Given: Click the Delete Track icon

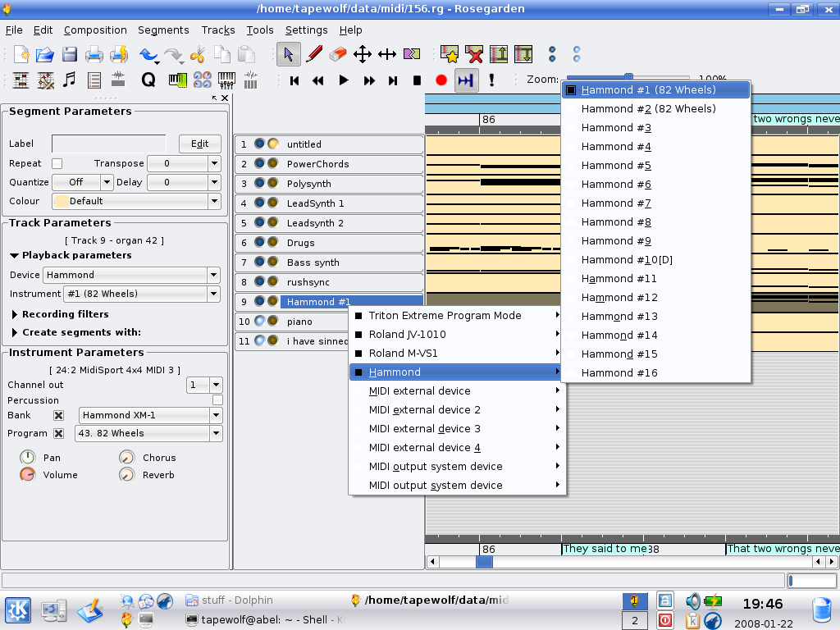Looking at the screenshot, I should coord(474,54).
